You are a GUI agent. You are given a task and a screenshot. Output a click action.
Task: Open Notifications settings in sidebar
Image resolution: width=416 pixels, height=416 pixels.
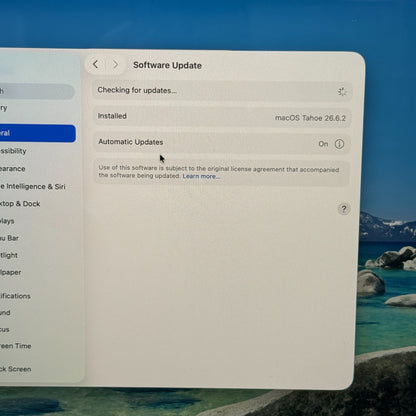tap(15, 296)
